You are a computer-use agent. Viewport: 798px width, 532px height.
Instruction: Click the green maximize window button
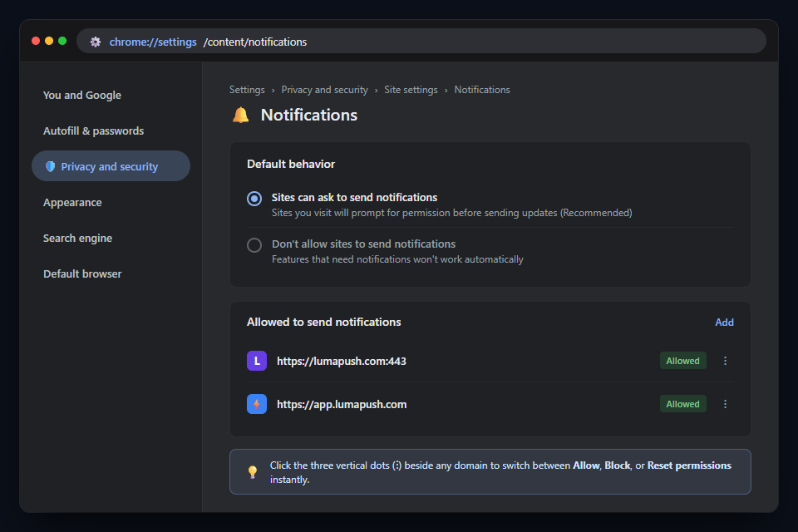pos(62,41)
